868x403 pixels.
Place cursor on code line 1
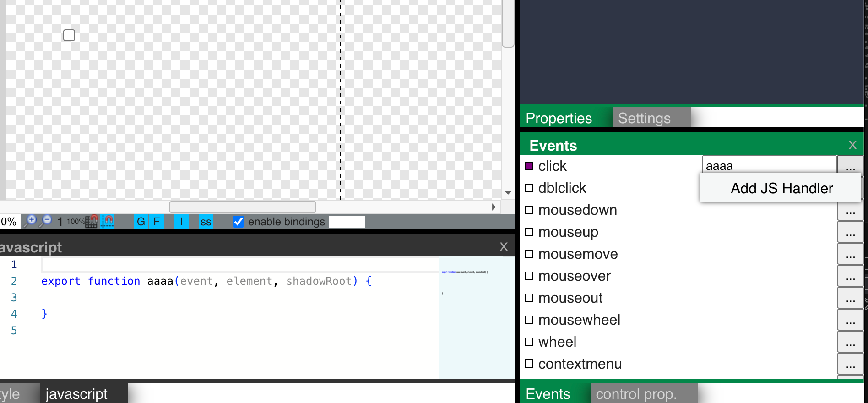coord(240,265)
